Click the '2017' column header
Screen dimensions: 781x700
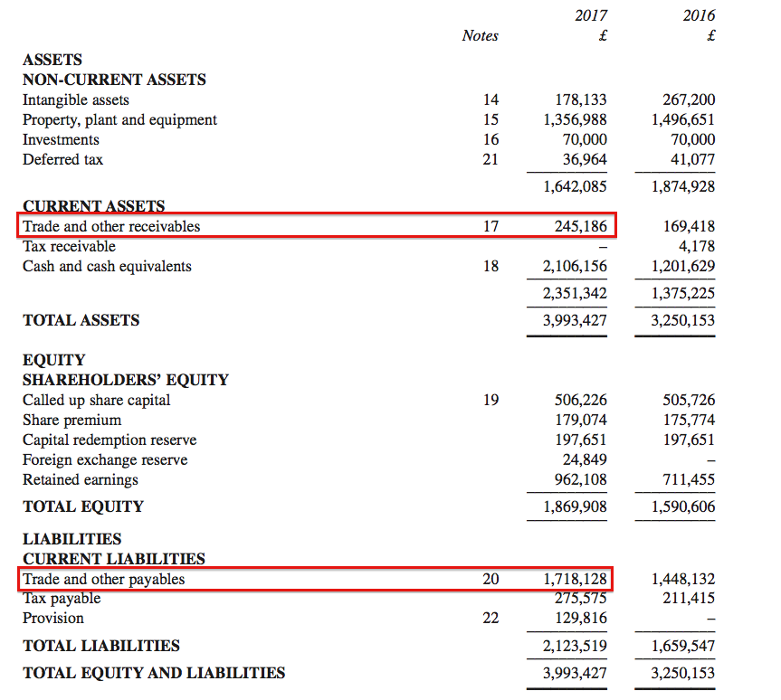(x=591, y=16)
